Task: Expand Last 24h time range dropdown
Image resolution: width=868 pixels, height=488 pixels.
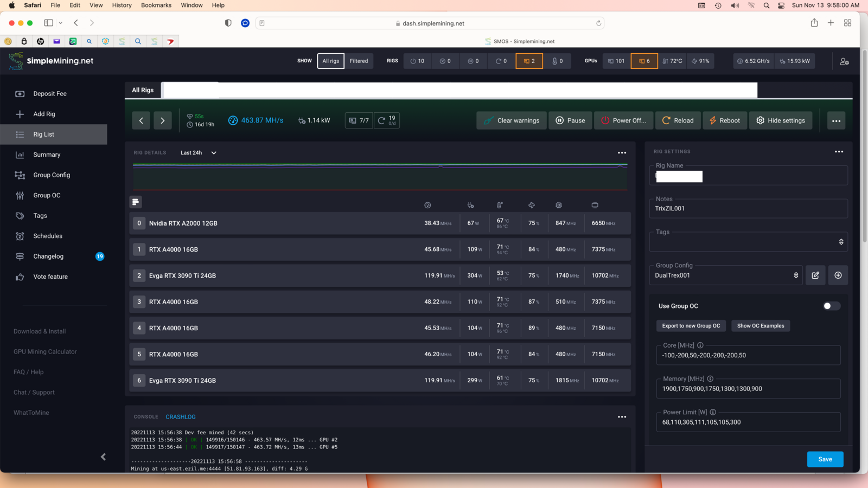Action: click(x=199, y=153)
